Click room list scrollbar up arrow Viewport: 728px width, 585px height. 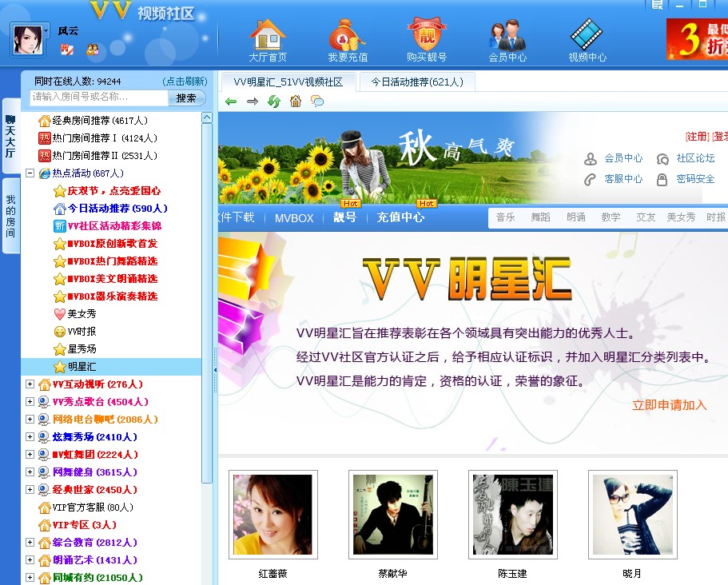point(207,118)
